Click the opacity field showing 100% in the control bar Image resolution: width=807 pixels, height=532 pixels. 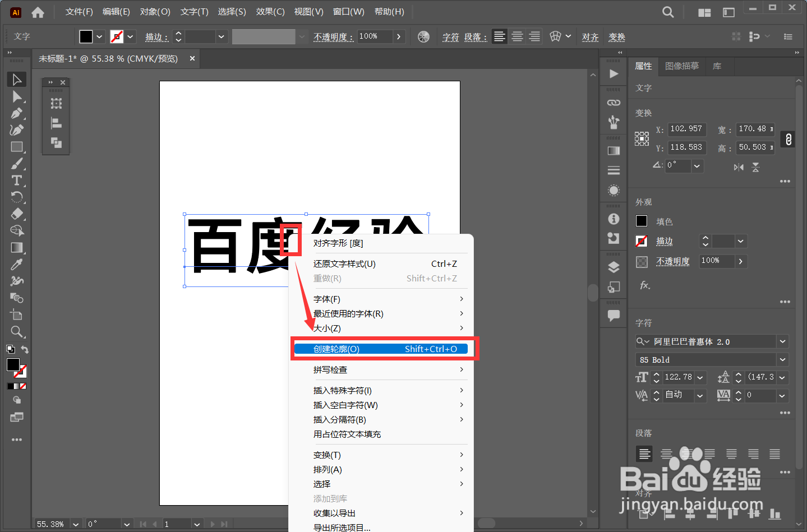[x=375, y=36]
